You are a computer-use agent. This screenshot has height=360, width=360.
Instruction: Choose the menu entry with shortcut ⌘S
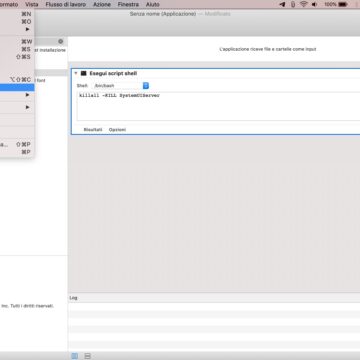[x=17, y=49]
